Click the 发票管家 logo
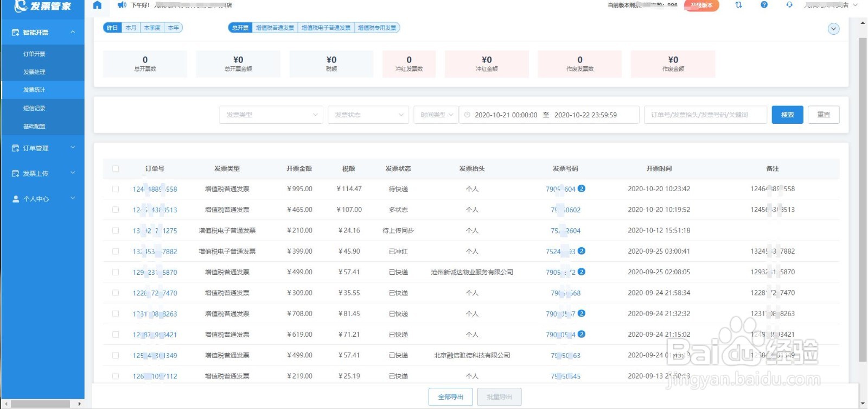The width and height of the screenshot is (868, 409). [x=43, y=6]
